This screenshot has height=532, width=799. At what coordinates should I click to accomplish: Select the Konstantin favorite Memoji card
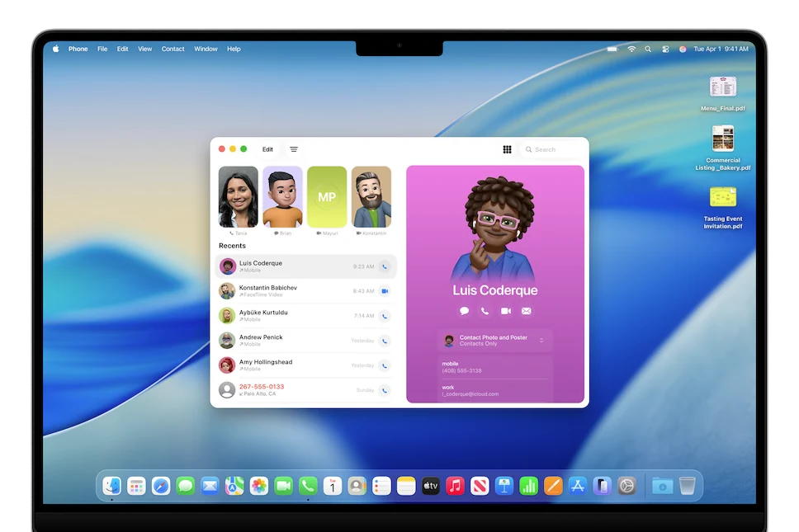point(371,196)
